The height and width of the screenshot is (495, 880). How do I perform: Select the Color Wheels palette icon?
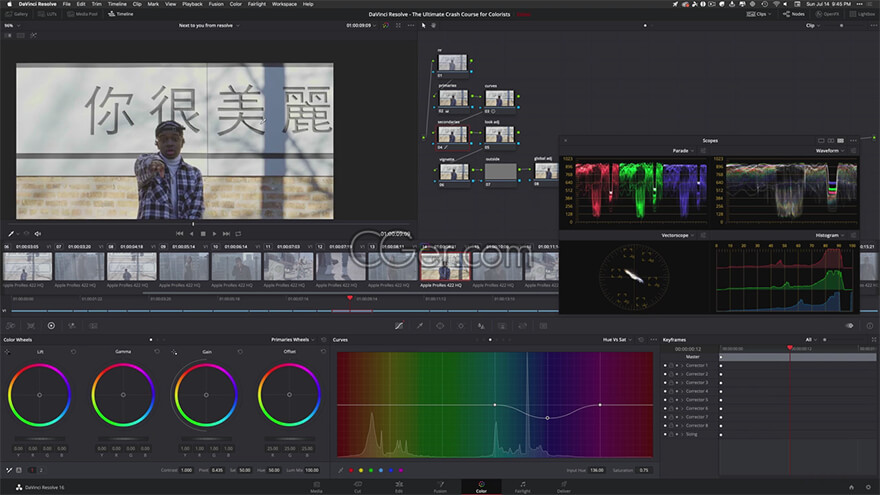point(51,326)
